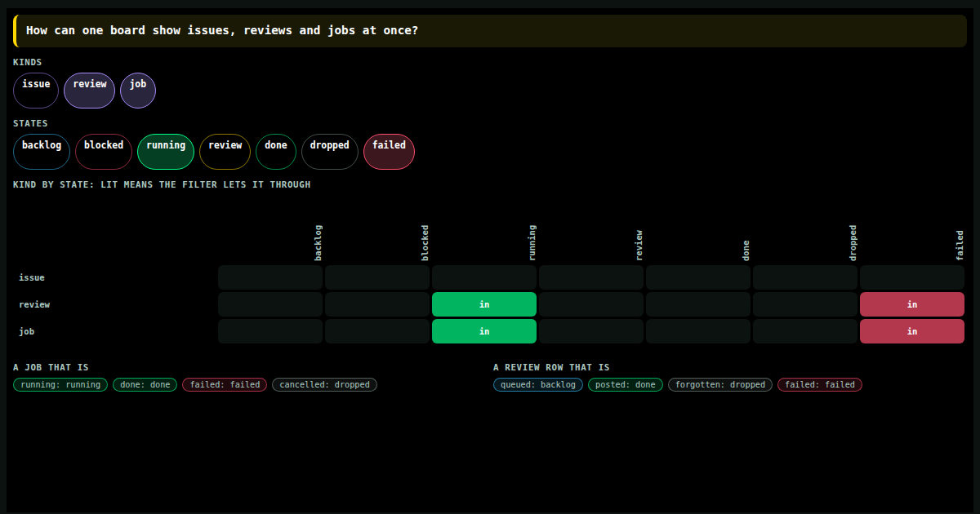Viewport: 980px width, 514px height.
Task: Click the lit job-row running cell
Action: [x=484, y=331]
